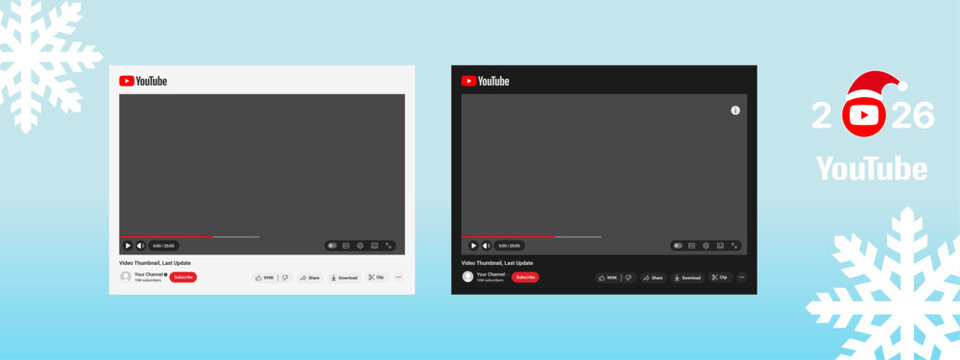Click Download in the light mockup
This screenshot has height=360, width=960.
click(x=344, y=277)
